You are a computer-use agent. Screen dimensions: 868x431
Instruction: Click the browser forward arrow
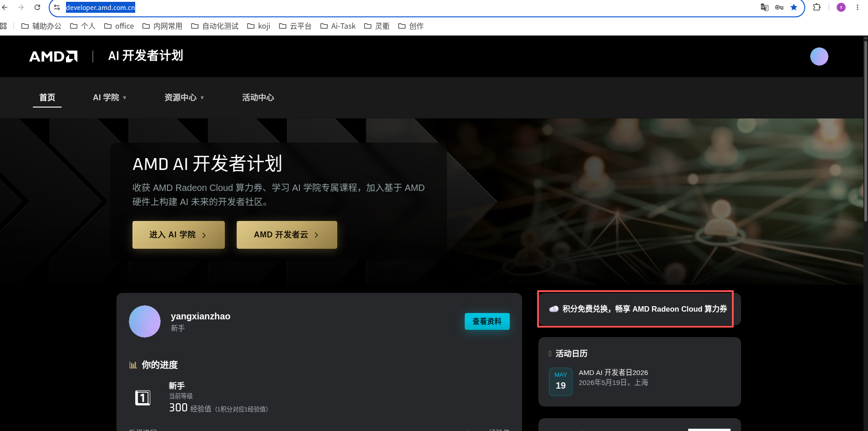[21, 7]
